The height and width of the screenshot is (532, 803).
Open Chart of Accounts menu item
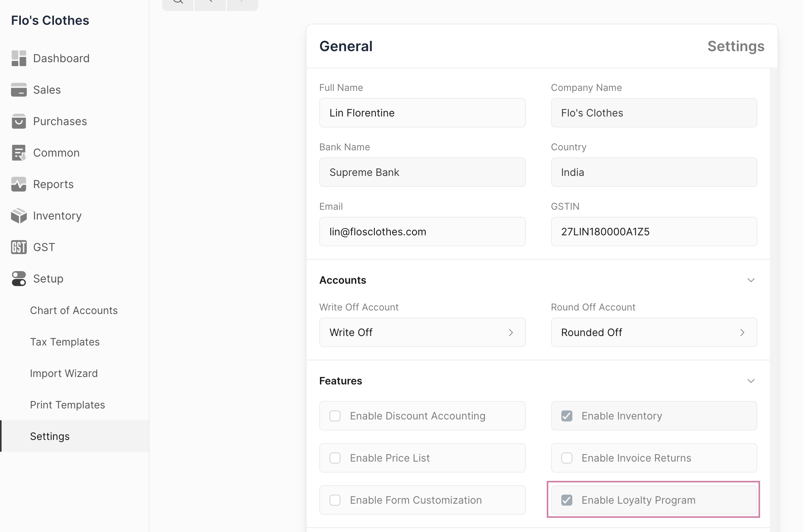[74, 310]
